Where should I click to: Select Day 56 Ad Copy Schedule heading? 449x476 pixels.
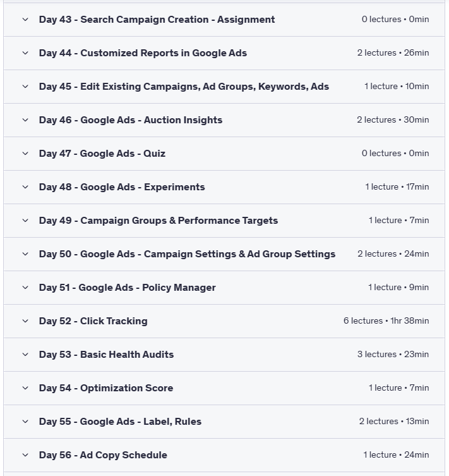103,455
